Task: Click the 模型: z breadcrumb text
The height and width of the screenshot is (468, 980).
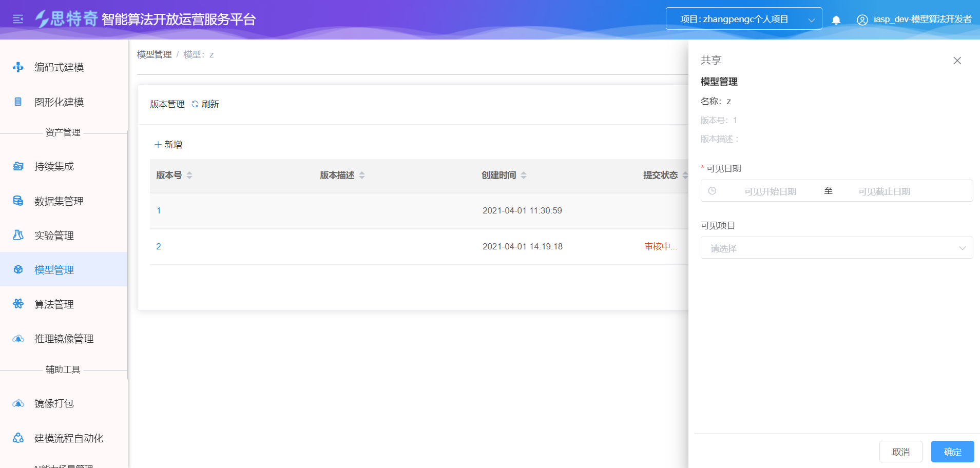Action: click(199, 54)
